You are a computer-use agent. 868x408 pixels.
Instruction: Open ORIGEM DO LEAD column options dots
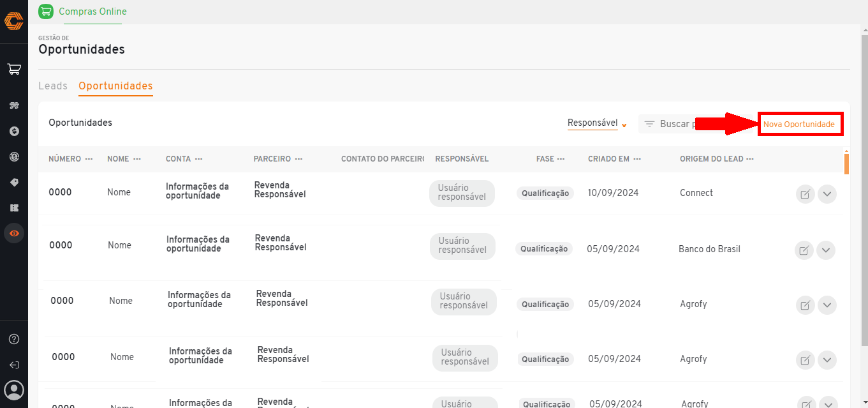(749, 159)
